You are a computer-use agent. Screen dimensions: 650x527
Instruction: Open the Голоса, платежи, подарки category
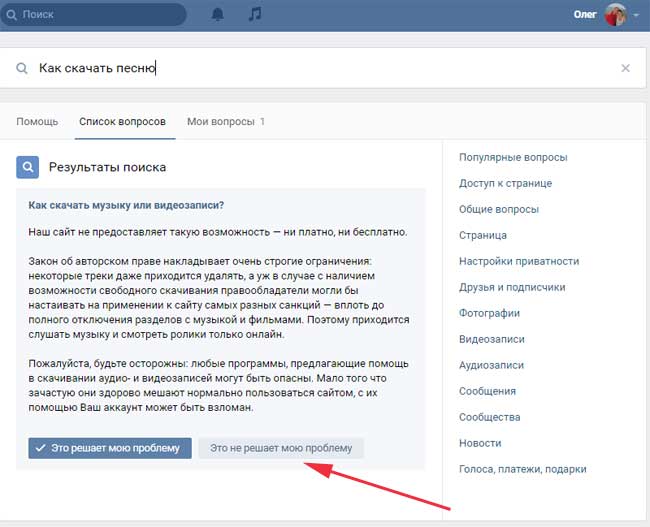(522, 469)
